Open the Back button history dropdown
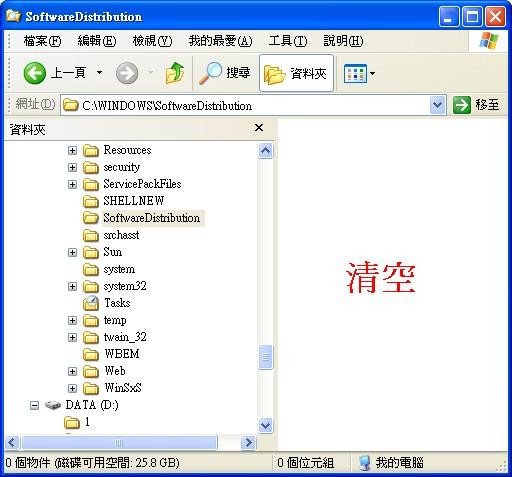Viewport: 512px width, 477px height. pos(99,72)
